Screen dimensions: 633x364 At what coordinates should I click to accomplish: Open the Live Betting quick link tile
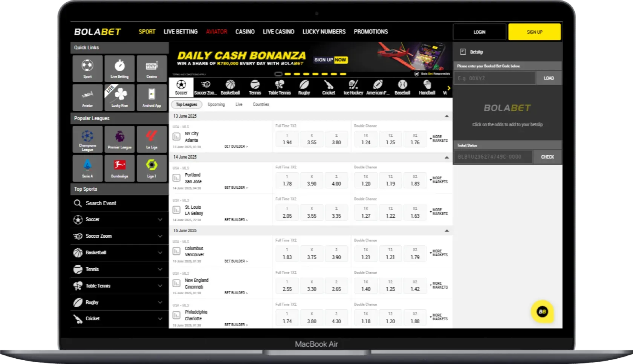[119, 69]
